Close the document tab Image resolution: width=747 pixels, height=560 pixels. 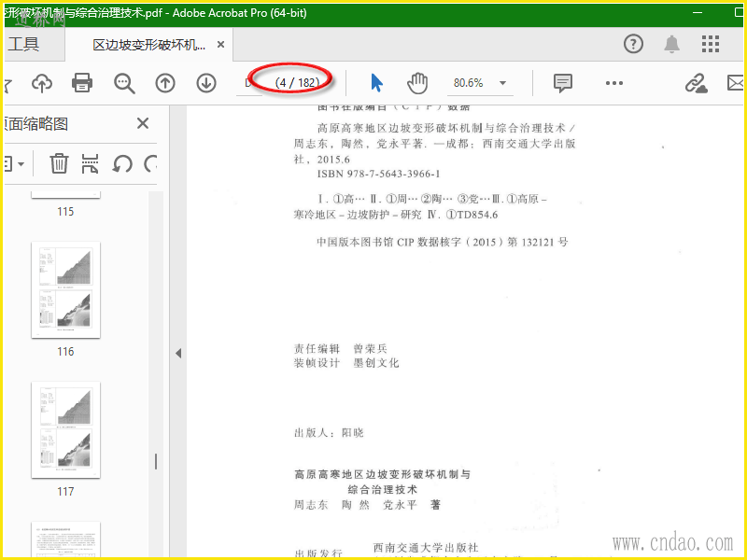tap(220, 45)
